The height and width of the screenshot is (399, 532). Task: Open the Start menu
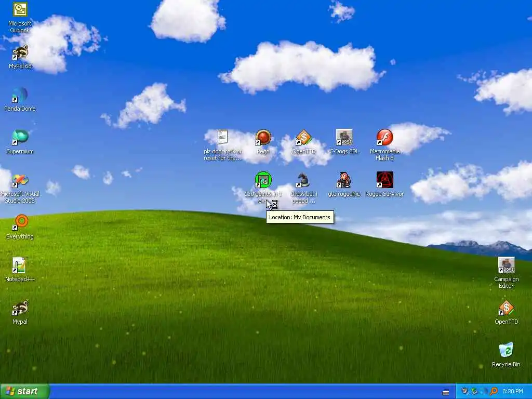point(25,392)
